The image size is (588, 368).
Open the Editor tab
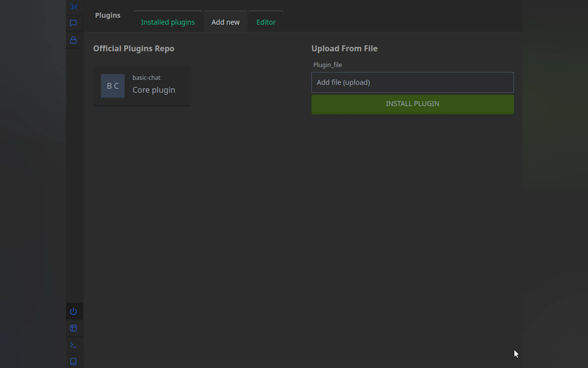266,22
